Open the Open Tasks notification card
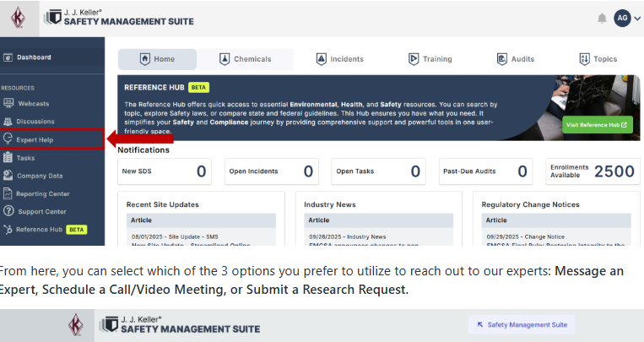This screenshot has width=644, height=342. 379,171
